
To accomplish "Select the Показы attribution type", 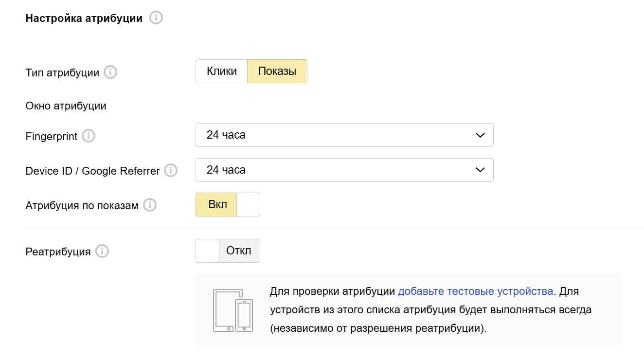I will (x=277, y=72).
